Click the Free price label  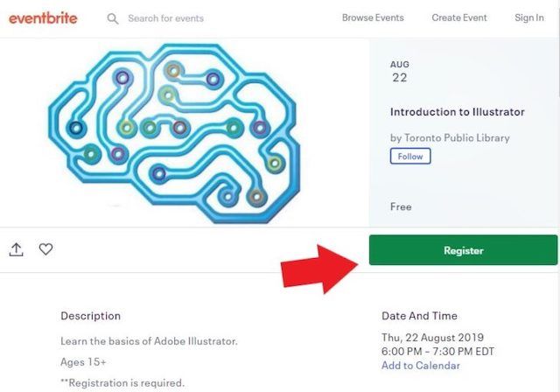[x=401, y=207]
